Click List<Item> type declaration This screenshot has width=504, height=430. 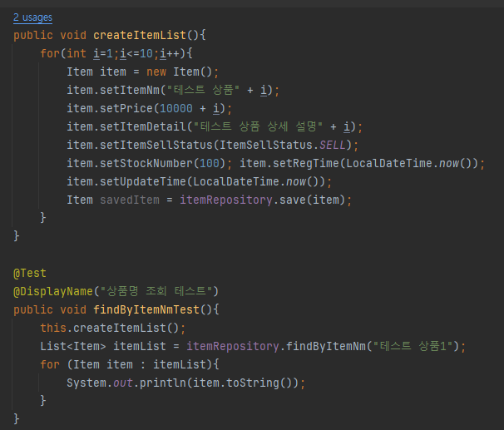tap(73, 347)
